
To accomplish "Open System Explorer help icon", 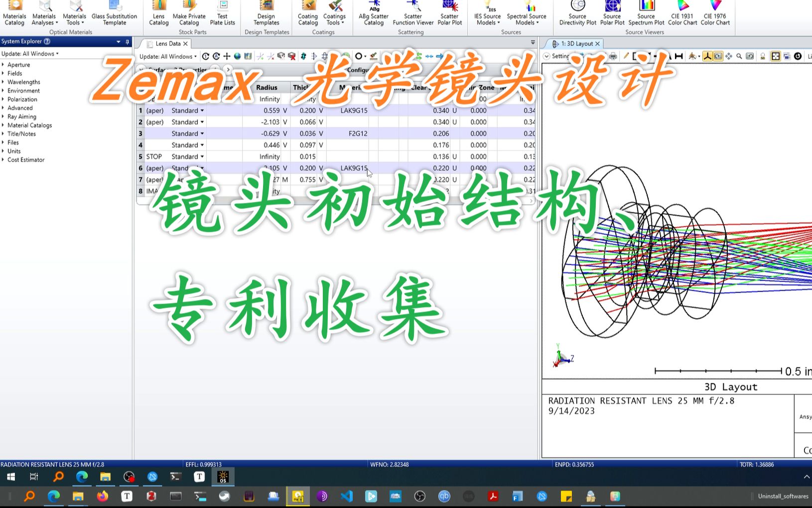I will [x=47, y=41].
